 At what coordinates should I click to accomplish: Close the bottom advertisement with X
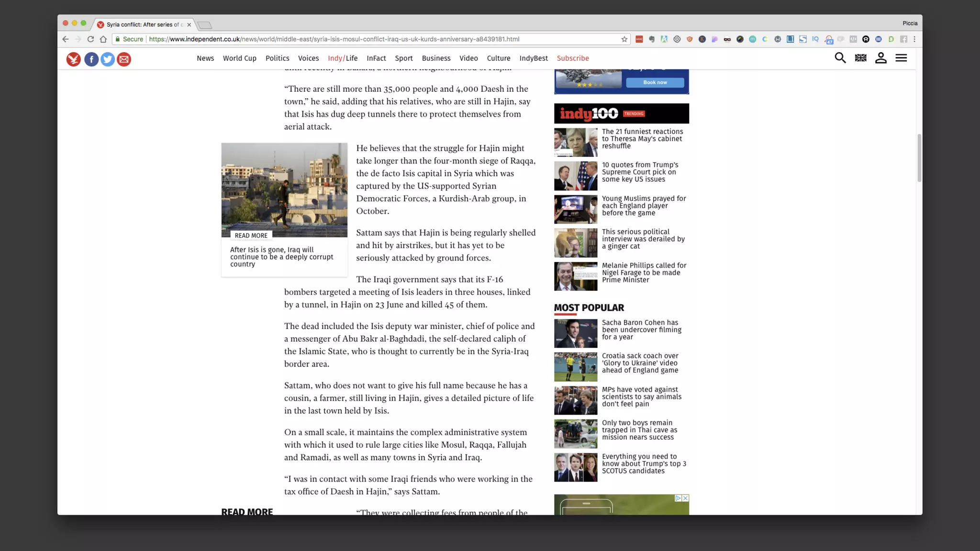685,498
